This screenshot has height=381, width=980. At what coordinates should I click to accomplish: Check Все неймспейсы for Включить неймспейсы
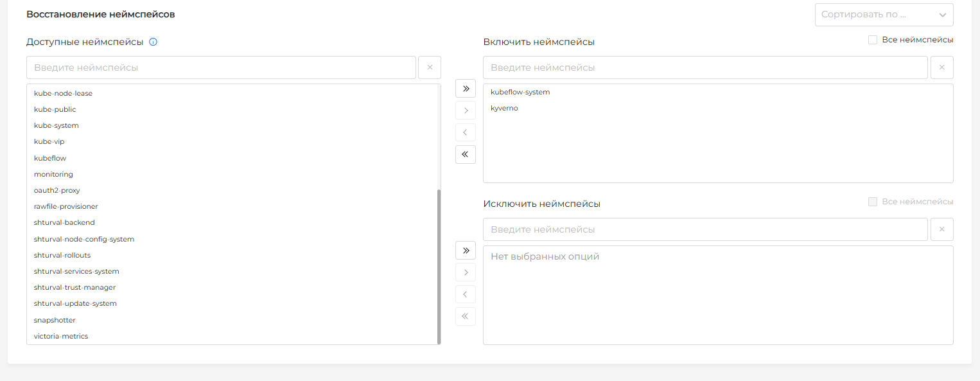[873, 40]
